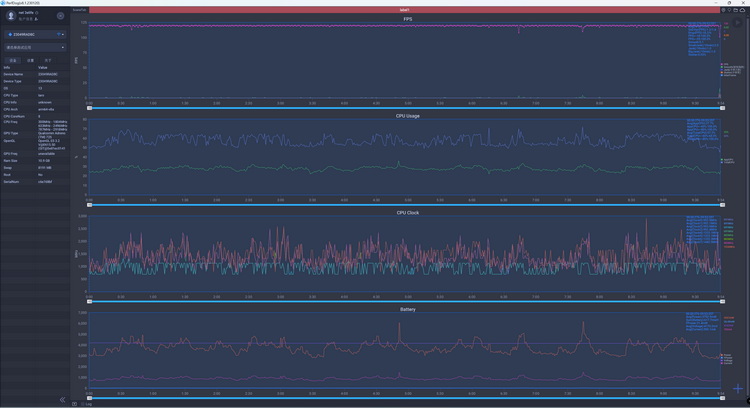
Task: Click right handle of CPU Clock range slider
Action: click(x=722, y=301)
